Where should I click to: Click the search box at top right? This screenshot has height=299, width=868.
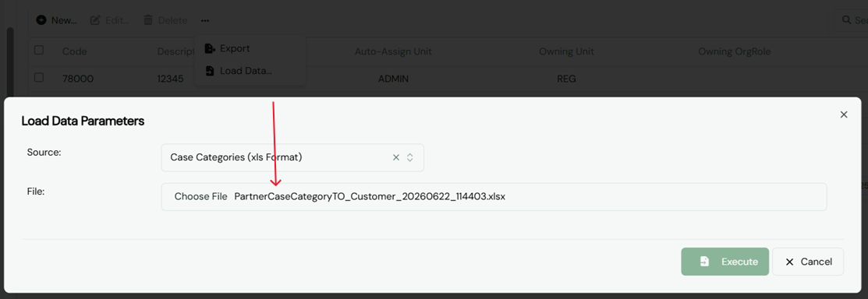pyautogui.click(x=852, y=20)
